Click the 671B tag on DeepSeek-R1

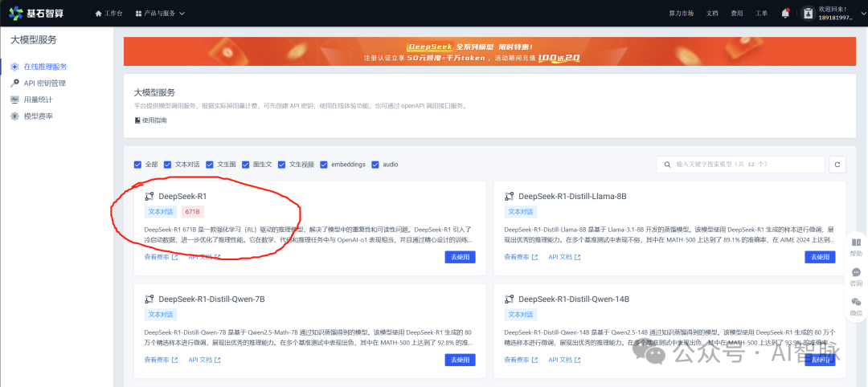(193, 212)
